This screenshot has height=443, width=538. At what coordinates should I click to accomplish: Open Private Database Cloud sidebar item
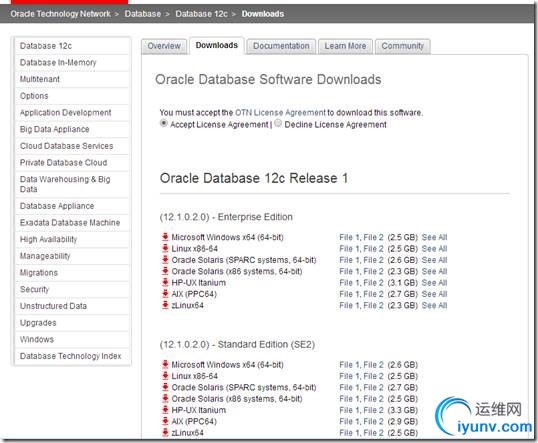[x=72, y=163]
